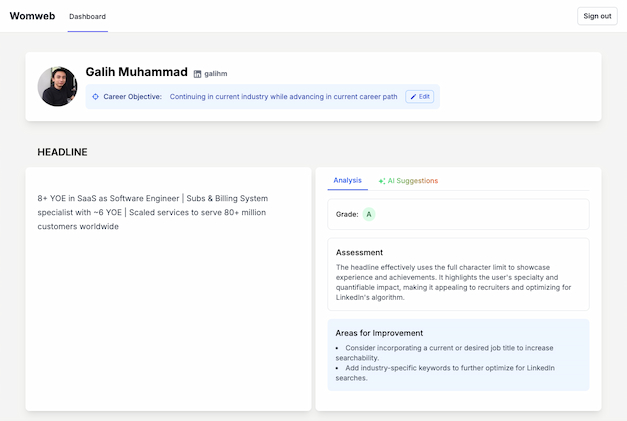Click the LinkedIn icon beside galihm
This screenshot has width=627, height=421.
tap(197, 74)
